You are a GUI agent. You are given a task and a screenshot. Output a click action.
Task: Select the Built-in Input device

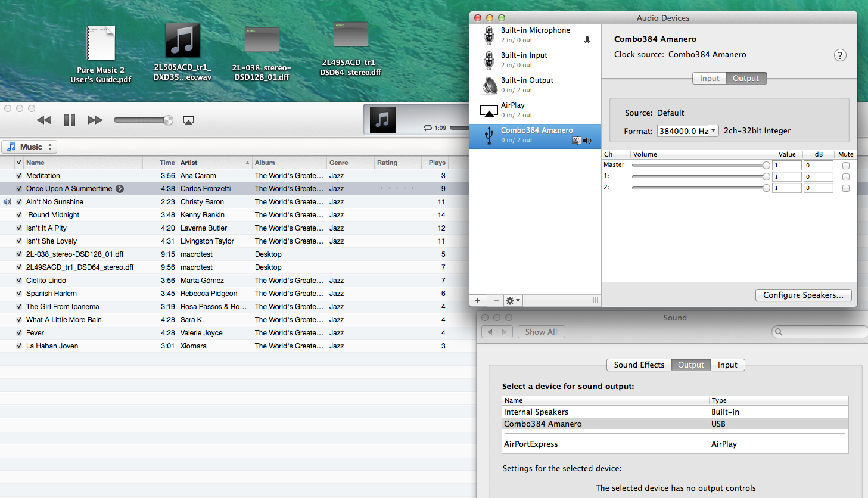click(535, 60)
